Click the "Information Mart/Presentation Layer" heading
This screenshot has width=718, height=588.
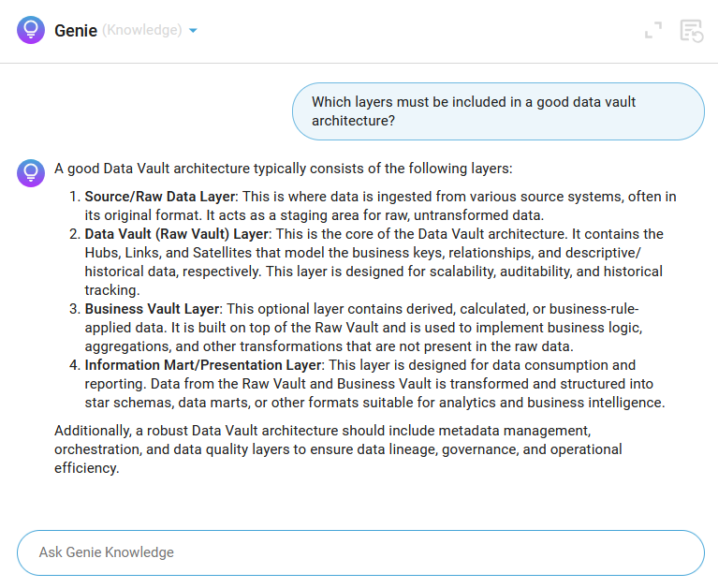[203, 365]
